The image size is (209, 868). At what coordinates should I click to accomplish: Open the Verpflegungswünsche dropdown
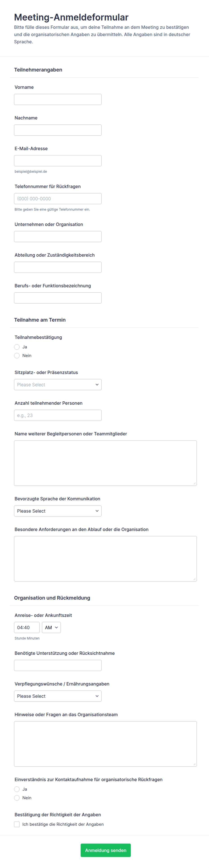coord(58,696)
